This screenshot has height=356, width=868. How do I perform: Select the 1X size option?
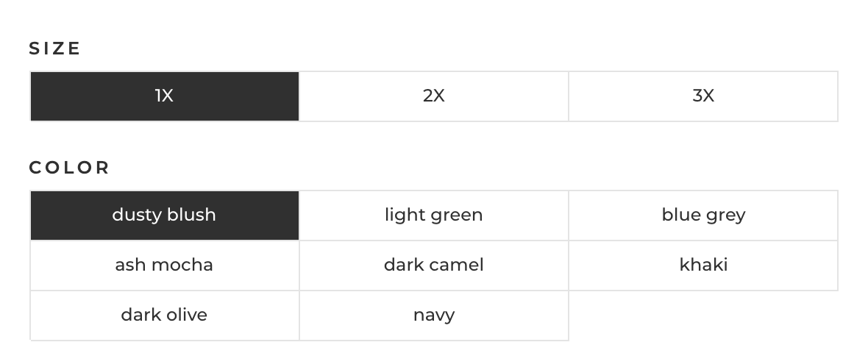(x=164, y=96)
